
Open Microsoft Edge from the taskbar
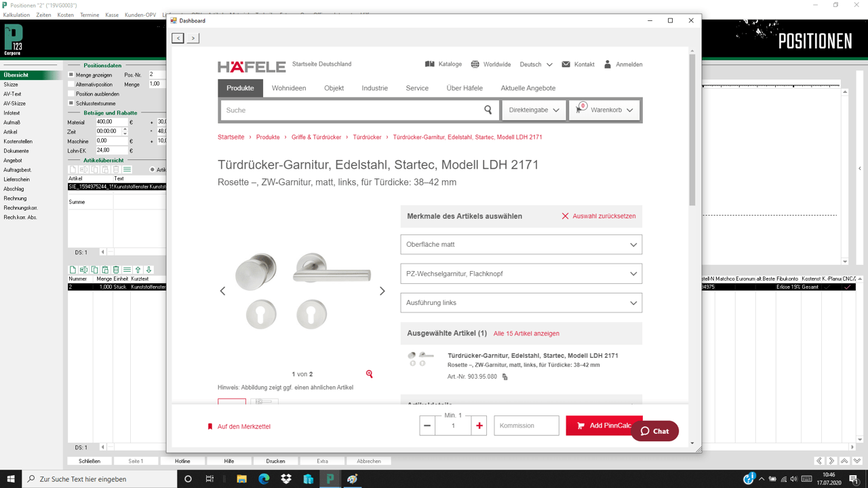[x=264, y=479]
